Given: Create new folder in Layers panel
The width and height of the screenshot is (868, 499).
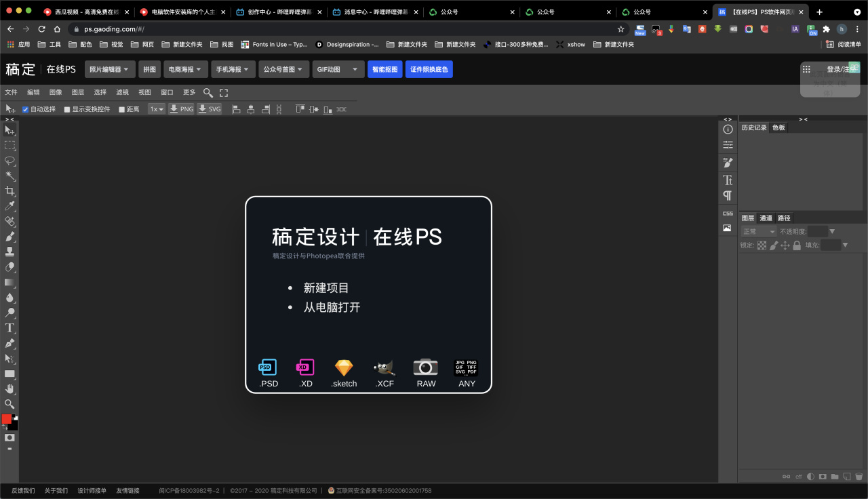Looking at the screenshot, I should tap(835, 476).
